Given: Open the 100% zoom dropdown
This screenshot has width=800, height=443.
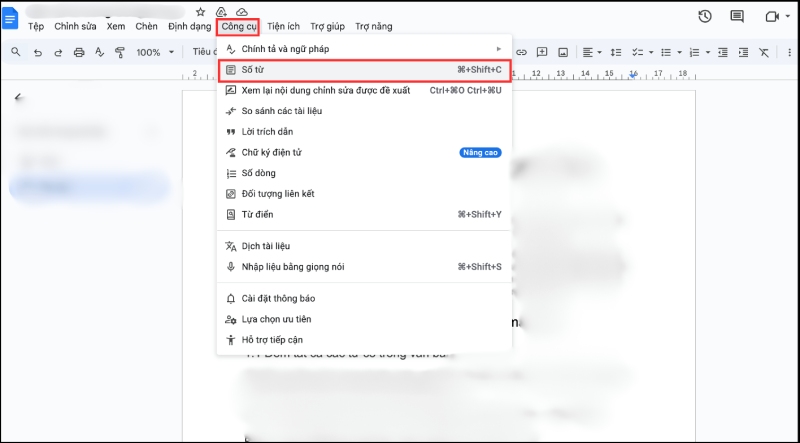Looking at the screenshot, I should 155,52.
